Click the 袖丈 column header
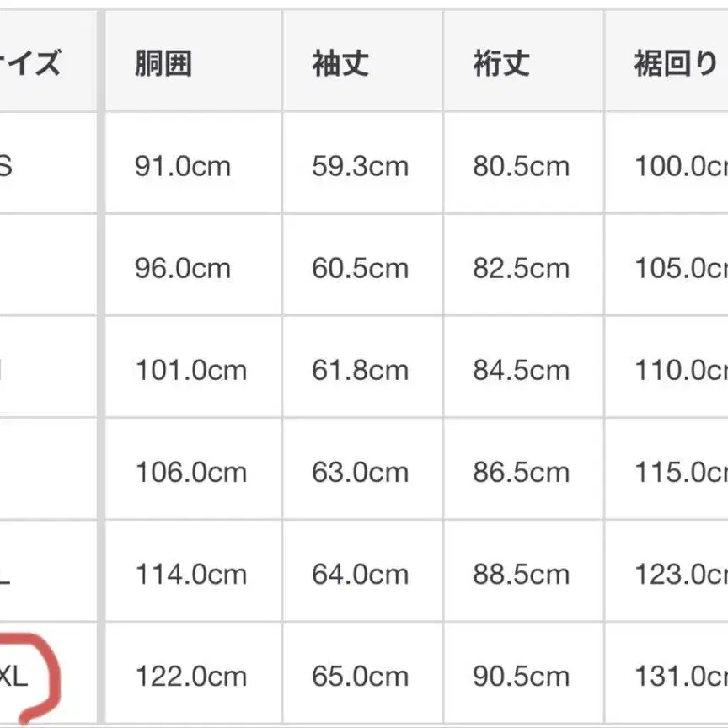Viewport: 728px width, 728px height. pyautogui.click(x=340, y=64)
